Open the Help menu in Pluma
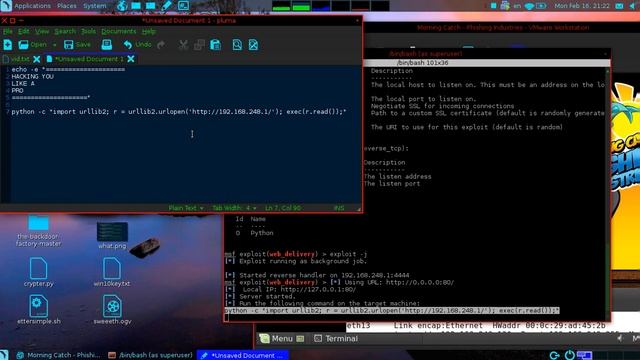The height and width of the screenshot is (360, 640). coord(149,31)
